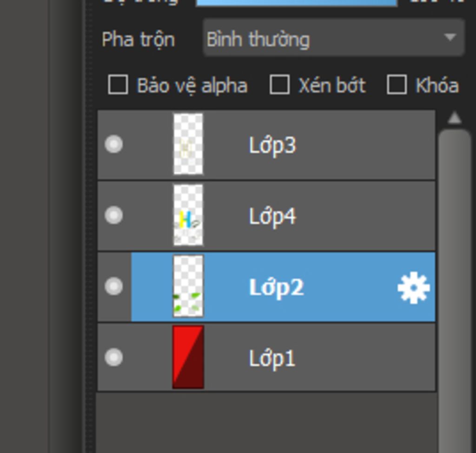Click the Lớp2 thumbnail with green leaves
This screenshot has width=476, height=453.
(x=188, y=286)
